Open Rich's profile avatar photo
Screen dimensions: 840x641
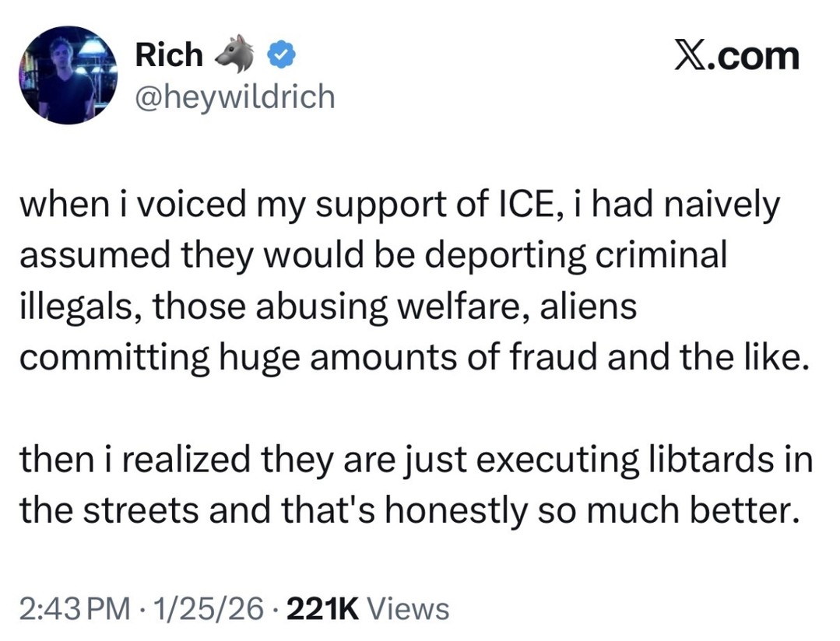[x=67, y=75]
